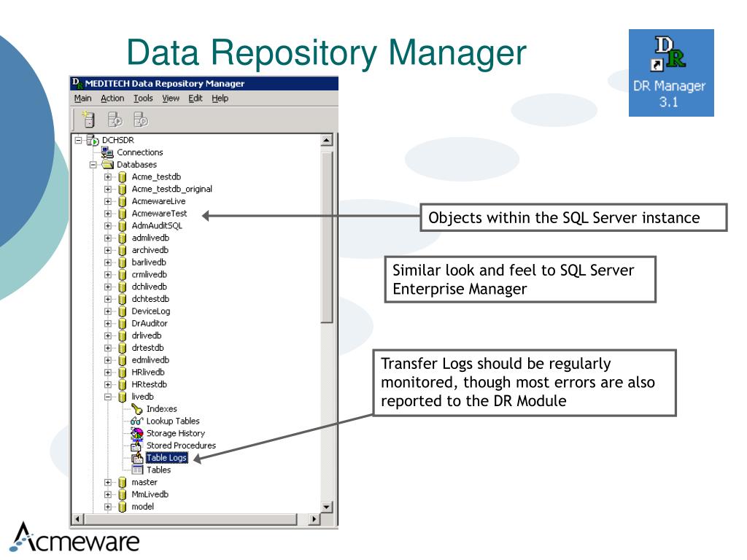Click the HRlivedb database icon
The width and height of the screenshot is (747, 560).
tap(123, 373)
